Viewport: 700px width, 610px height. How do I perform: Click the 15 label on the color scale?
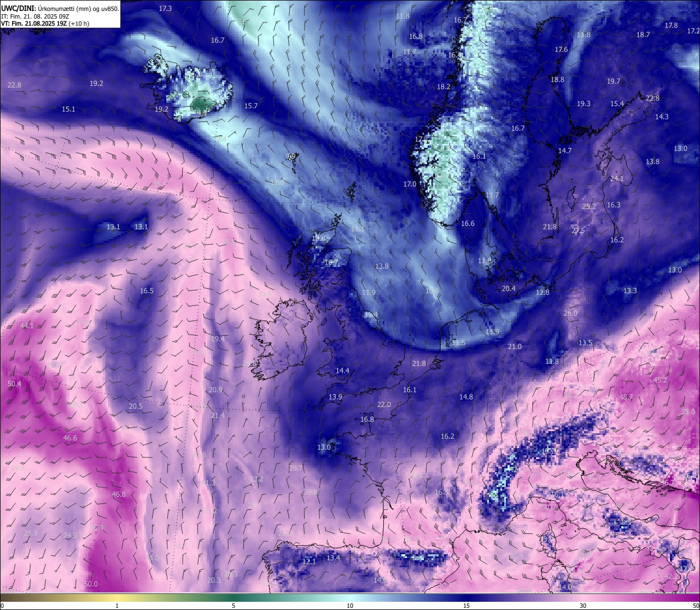[x=466, y=606]
